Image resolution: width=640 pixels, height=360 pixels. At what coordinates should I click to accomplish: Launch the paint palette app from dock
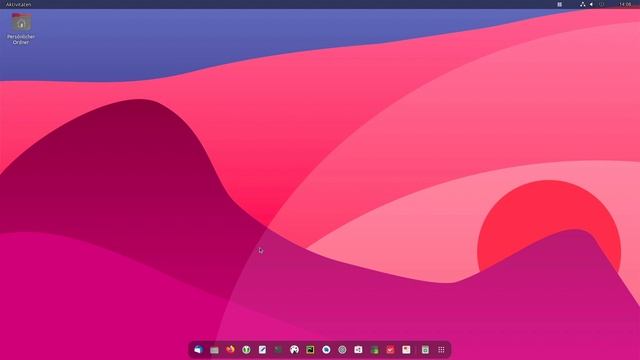point(294,350)
